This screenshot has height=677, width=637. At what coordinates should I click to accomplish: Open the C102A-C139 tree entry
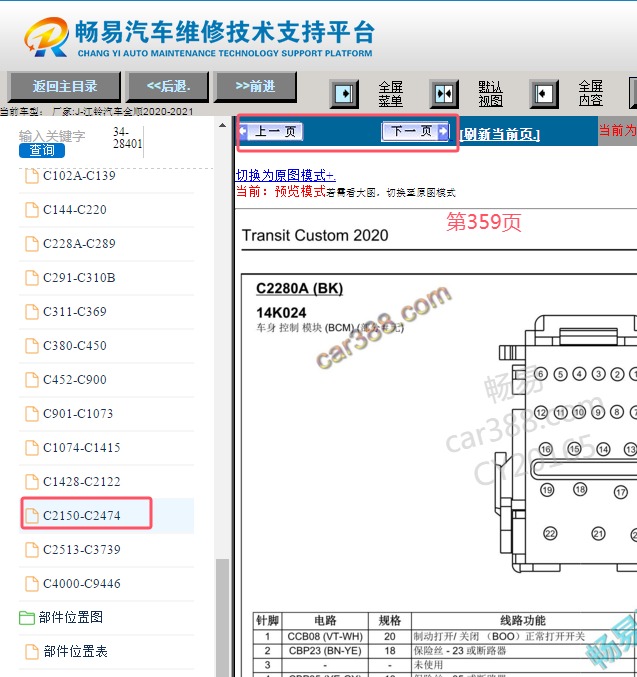click(79, 176)
